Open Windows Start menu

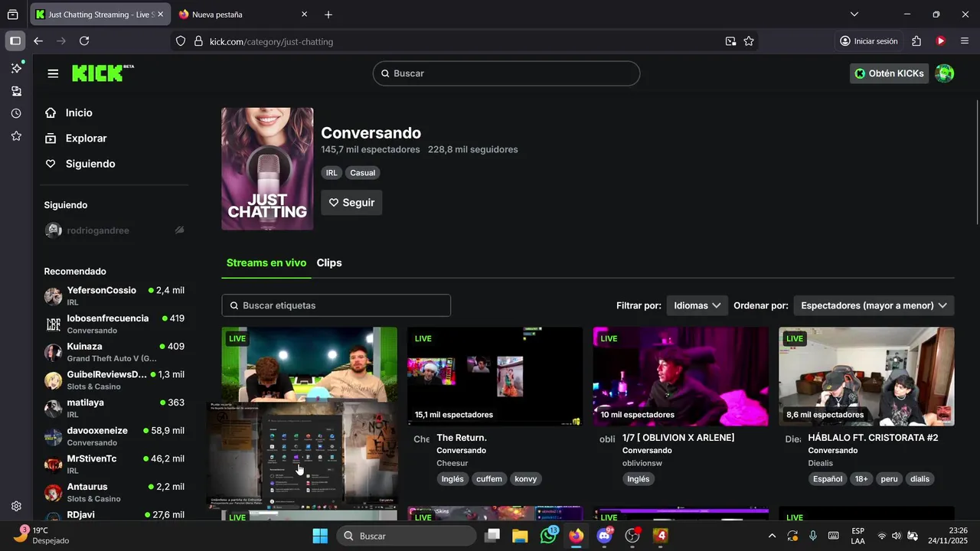pos(320,536)
